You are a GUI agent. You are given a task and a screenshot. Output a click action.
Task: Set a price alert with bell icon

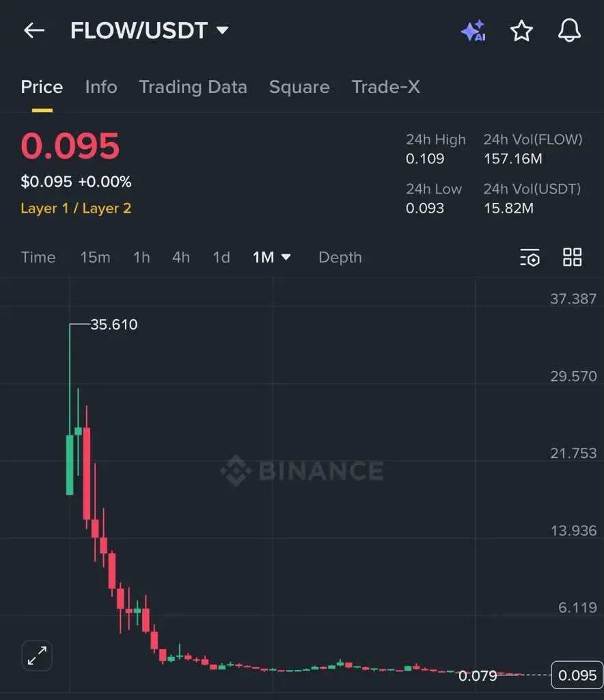[x=569, y=31]
